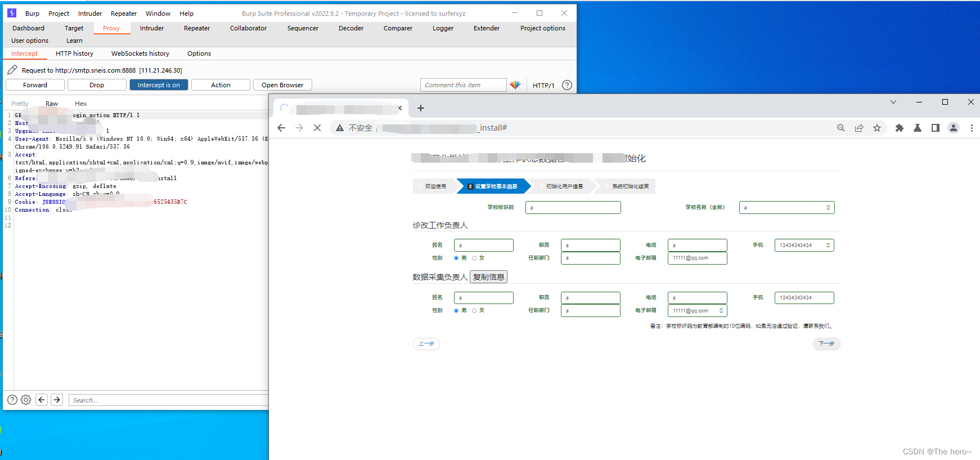The width and height of the screenshot is (980, 460).
Task: Open the Sequencer tab
Action: coord(303,28)
